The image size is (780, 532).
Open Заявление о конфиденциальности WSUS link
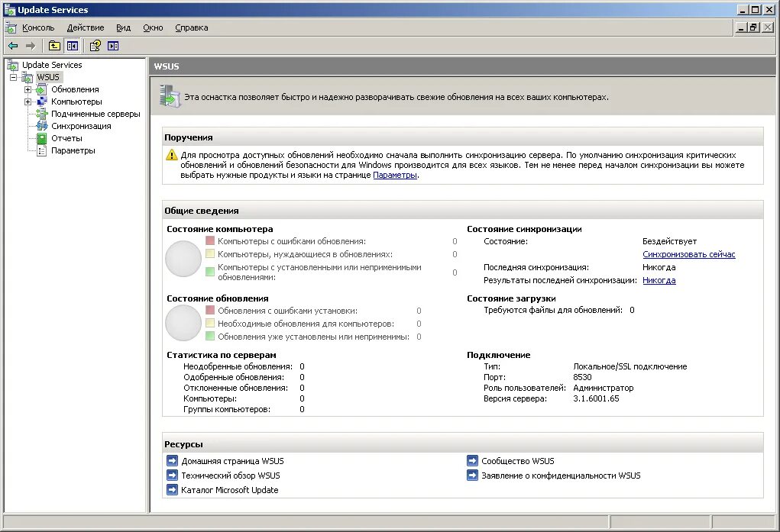pos(561,476)
